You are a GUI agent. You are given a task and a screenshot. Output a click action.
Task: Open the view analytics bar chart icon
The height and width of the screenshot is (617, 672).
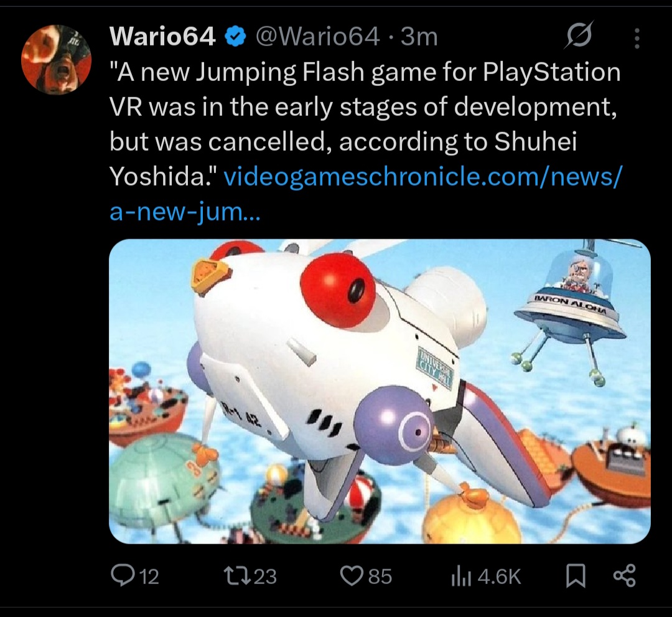(x=461, y=577)
